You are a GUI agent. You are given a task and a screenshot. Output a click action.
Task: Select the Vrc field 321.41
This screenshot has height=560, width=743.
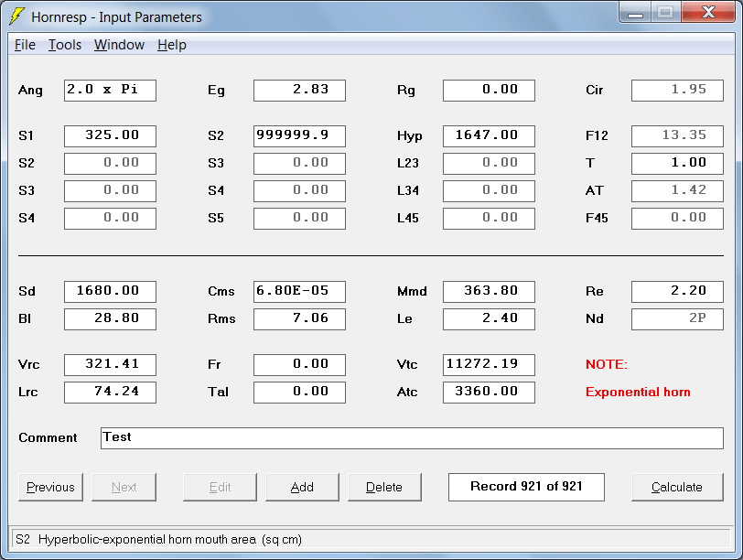110,365
